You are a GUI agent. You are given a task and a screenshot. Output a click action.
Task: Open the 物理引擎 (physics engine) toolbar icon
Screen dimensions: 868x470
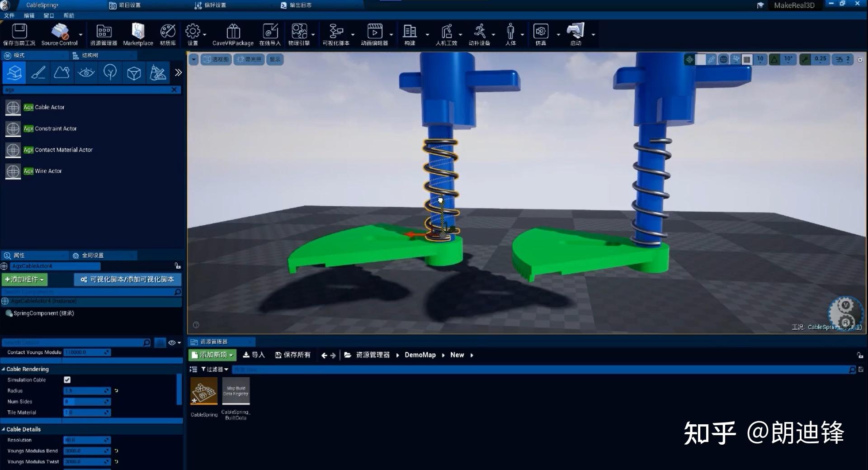tap(299, 32)
